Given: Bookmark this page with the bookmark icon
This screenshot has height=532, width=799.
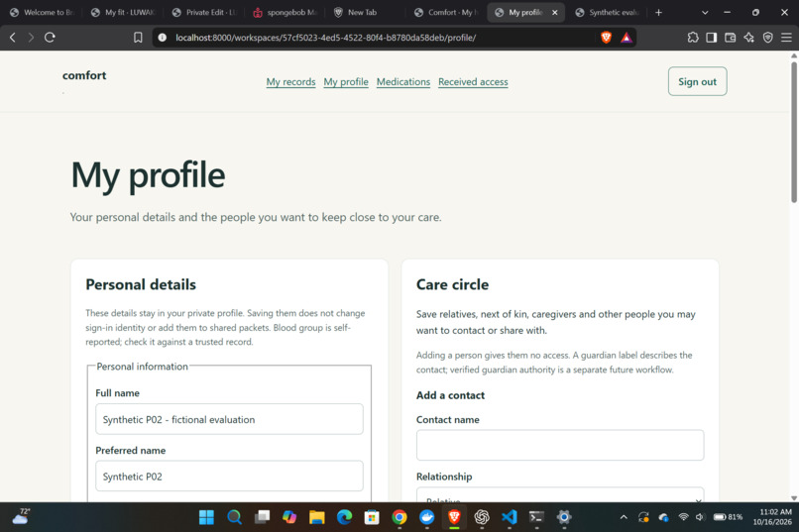Looking at the screenshot, I should 138,38.
